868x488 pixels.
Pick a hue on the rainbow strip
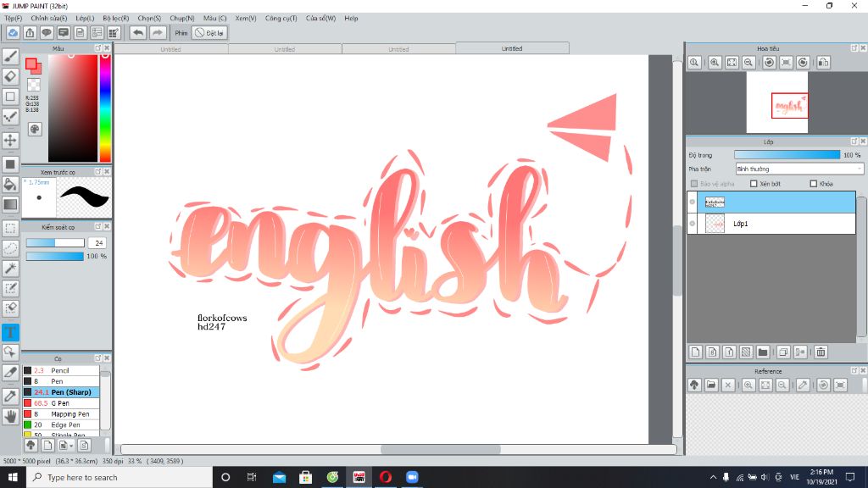click(x=104, y=108)
